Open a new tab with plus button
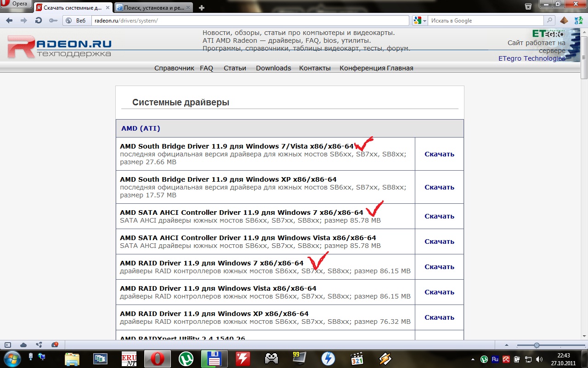Screen dimensions: 588x368 click(202, 7)
